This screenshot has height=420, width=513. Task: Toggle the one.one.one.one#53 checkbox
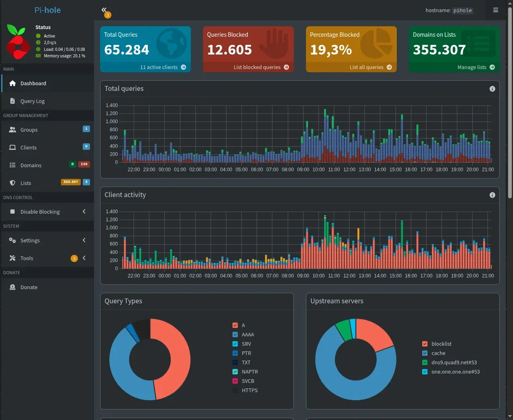pos(425,372)
